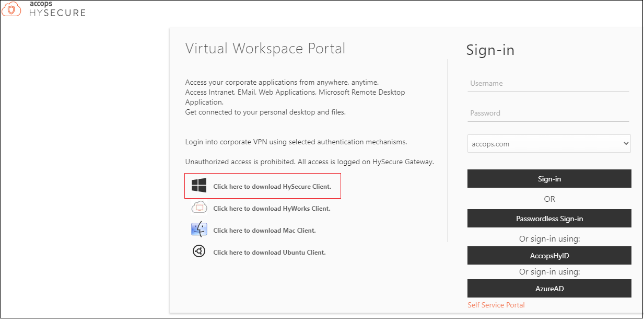Click the HYSECURE brand text in header
The image size is (644, 320).
click(x=57, y=13)
